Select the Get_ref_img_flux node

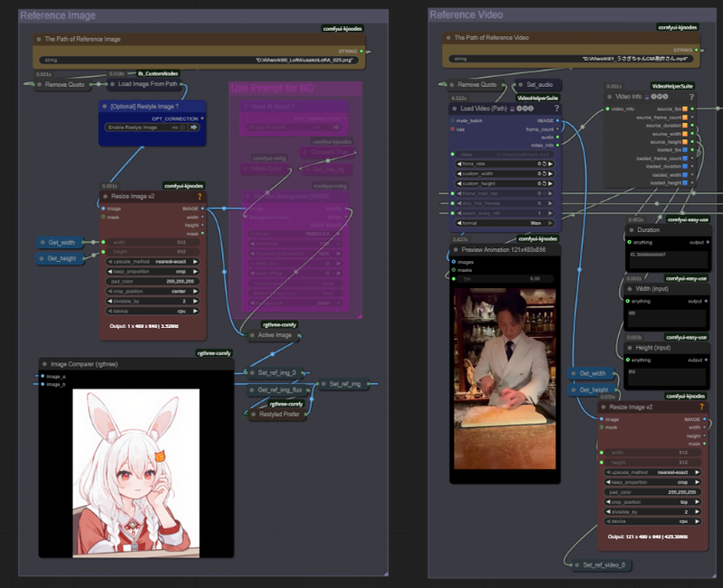278,390
